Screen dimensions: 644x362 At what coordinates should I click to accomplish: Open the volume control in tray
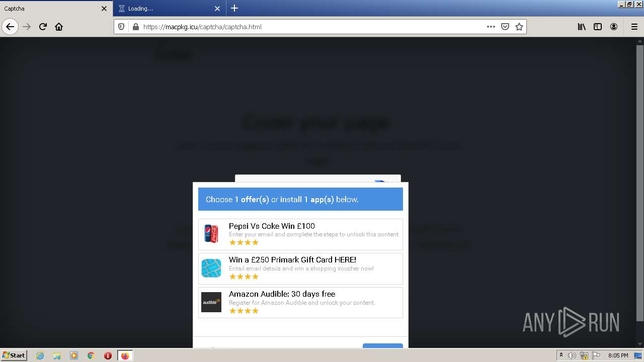tap(572, 355)
